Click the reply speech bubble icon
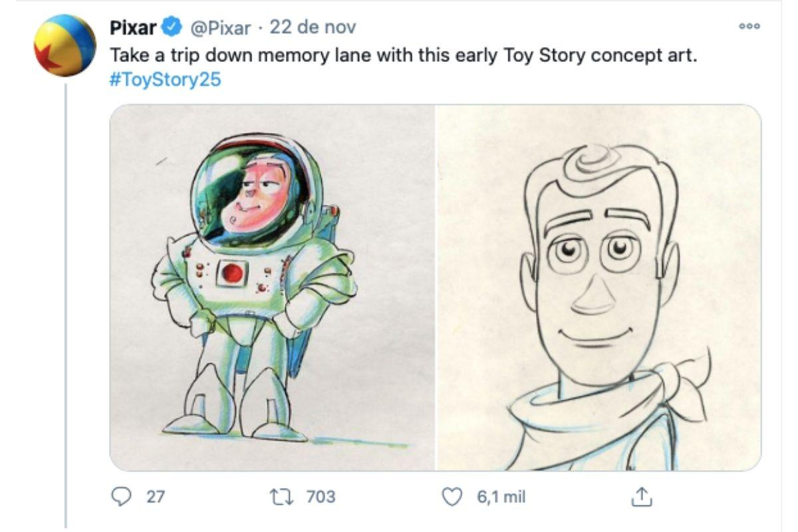This screenshot has width=798, height=532. tap(120, 496)
